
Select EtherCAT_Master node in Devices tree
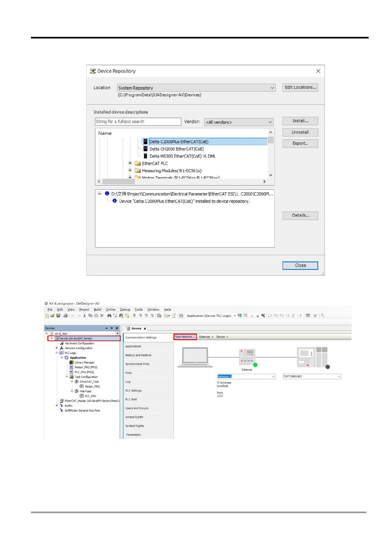(x=92, y=401)
